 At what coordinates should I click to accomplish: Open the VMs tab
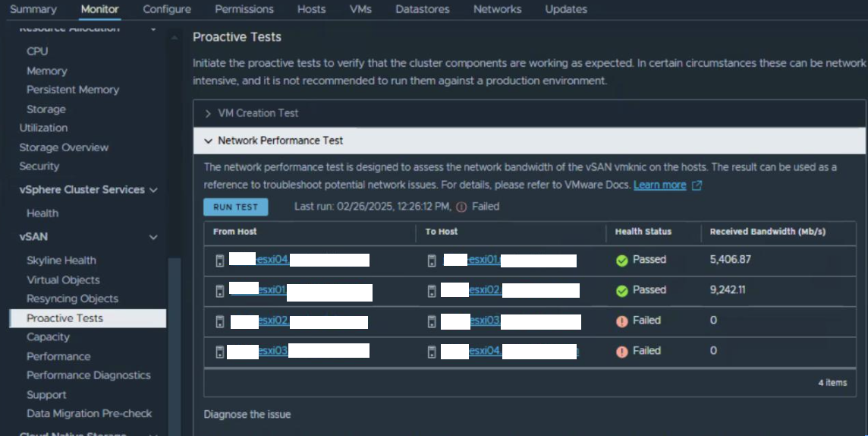[x=360, y=9]
